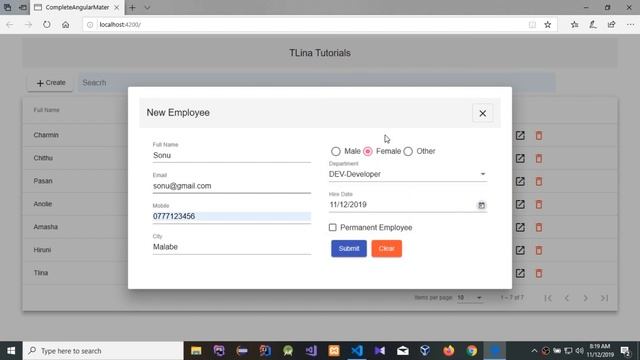640x360 pixels.
Task: Go to the previous page of the table
Action: coord(567,298)
